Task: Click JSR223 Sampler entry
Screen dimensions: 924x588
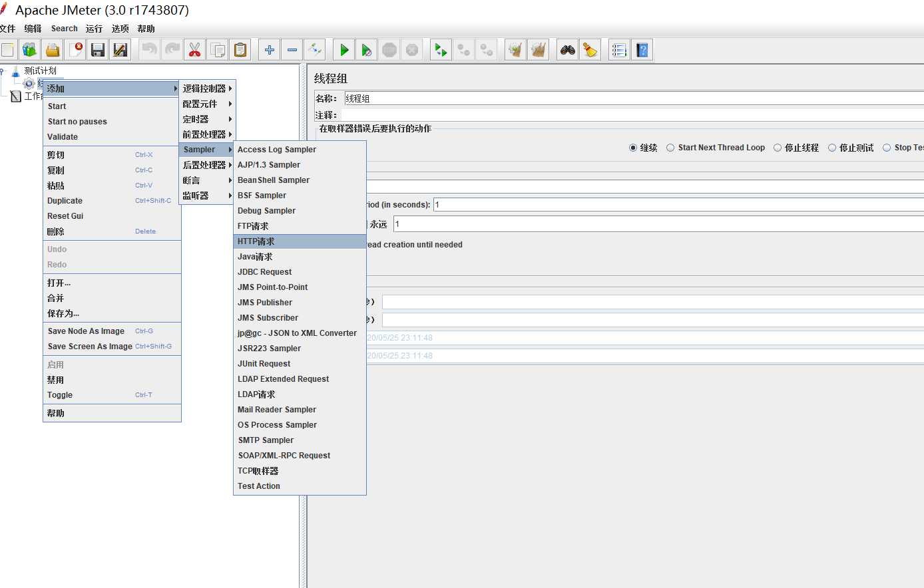Action: click(x=300, y=349)
